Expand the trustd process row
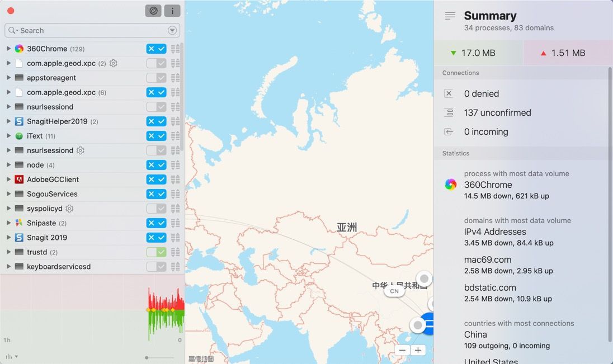This screenshot has height=364, width=613. 8,252
